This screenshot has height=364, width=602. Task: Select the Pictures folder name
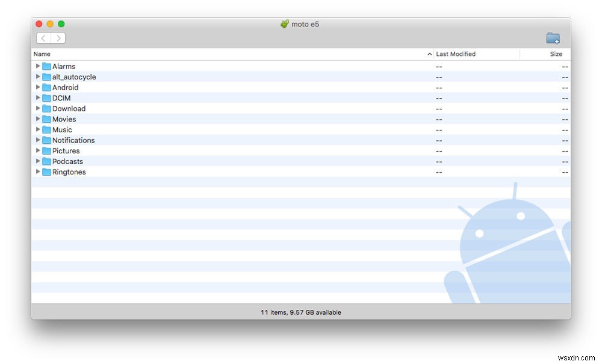(x=66, y=151)
